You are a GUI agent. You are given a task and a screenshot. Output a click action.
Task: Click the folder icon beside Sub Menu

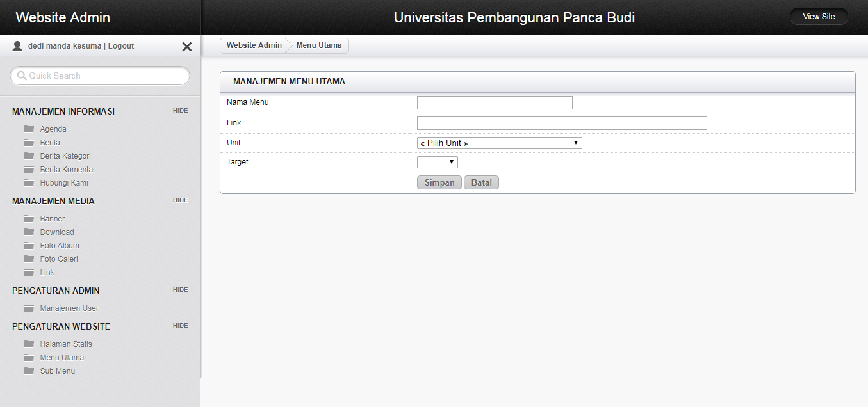point(29,371)
